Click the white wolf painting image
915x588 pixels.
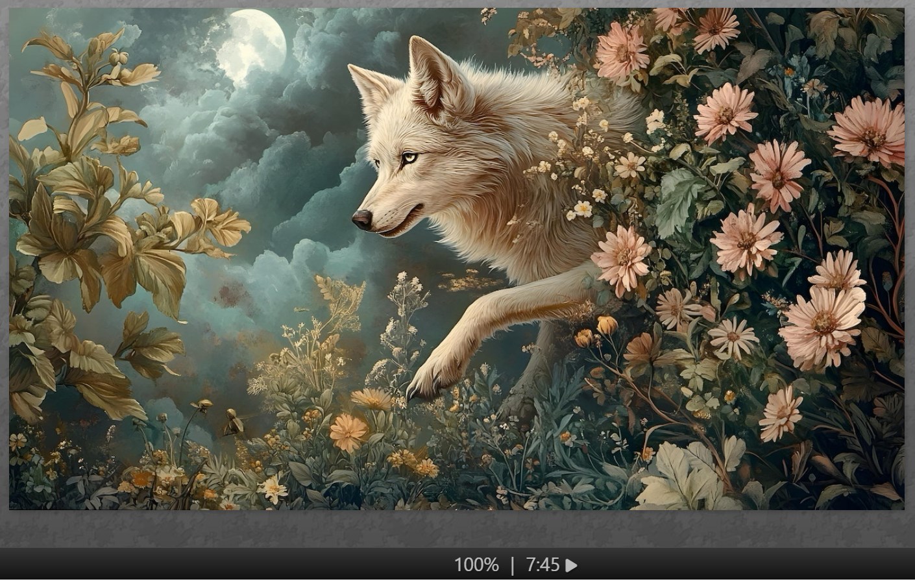(456, 259)
